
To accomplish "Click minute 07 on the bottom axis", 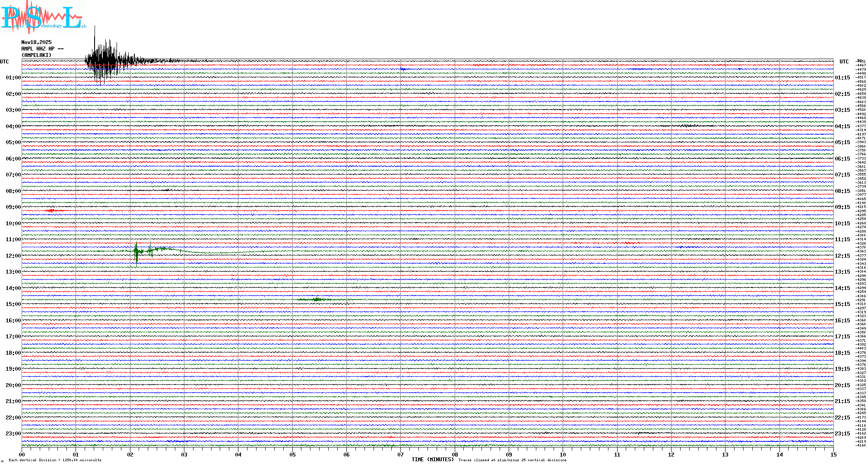I will [x=400, y=455].
